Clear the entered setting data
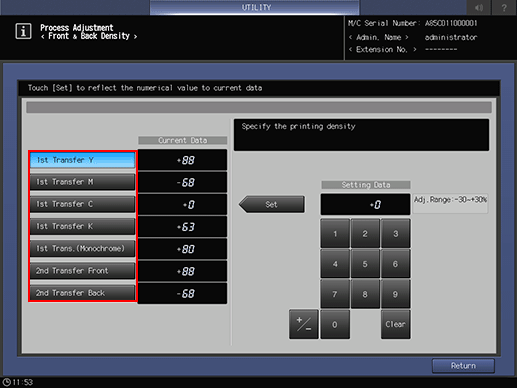The height and width of the screenshot is (388, 517). click(395, 324)
